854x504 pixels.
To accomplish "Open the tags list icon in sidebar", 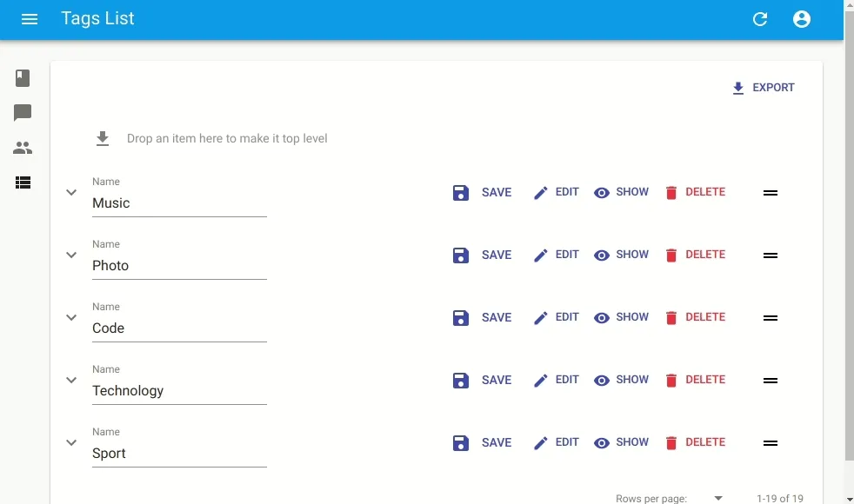I will (x=23, y=182).
